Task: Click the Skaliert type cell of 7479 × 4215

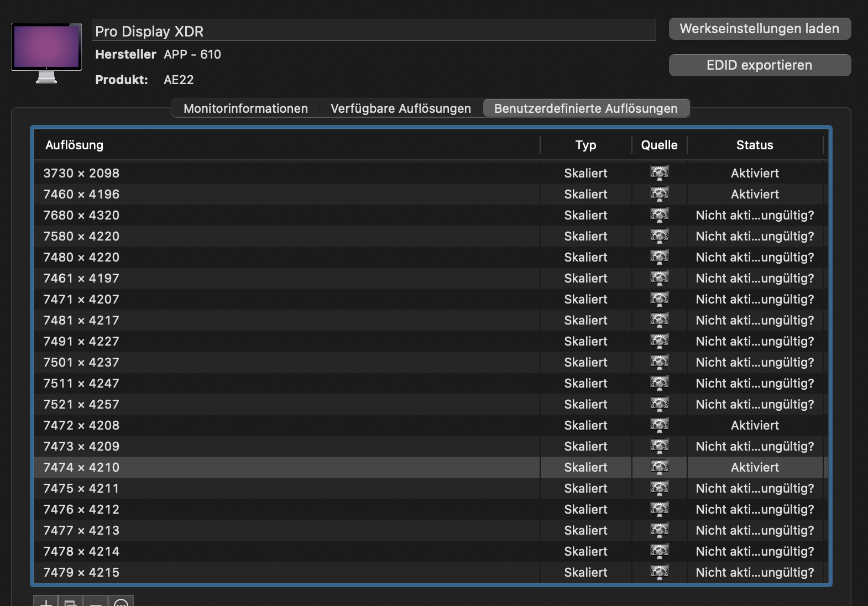Action: click(x=585, y=572)
